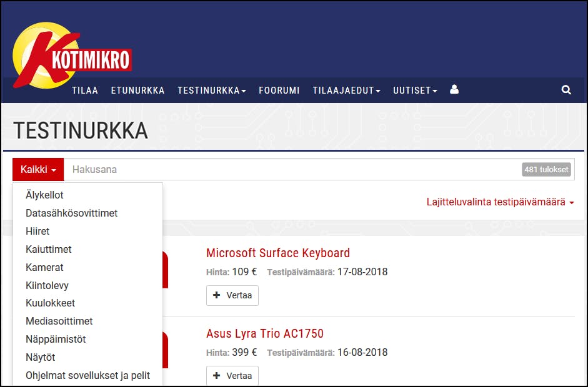The width and height of the screenshot is (588, 387).
Task: Expand the Tilaajaedut navigation menu
Action: (346, 91)
